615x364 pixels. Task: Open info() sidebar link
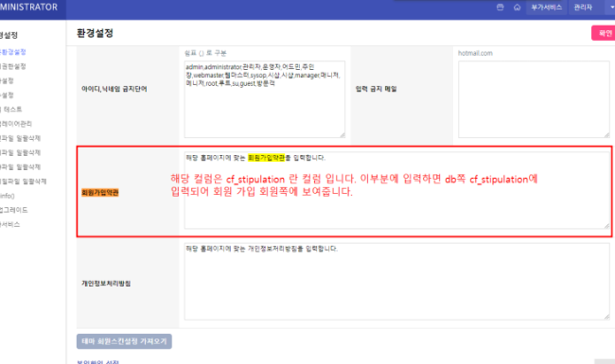[x=8, y=196]
